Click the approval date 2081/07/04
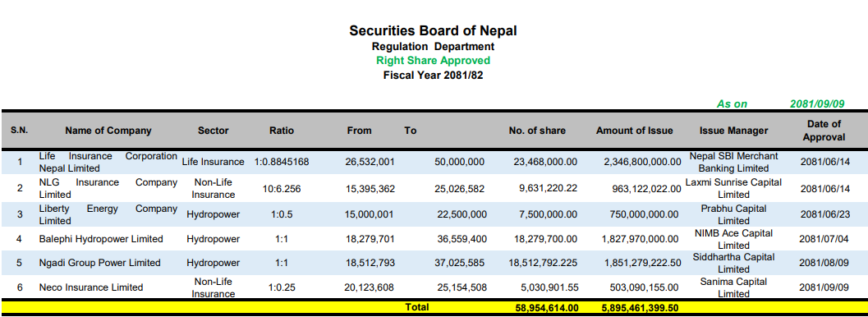868x317 pixels. pyautogui.click(x=824, y=239)
